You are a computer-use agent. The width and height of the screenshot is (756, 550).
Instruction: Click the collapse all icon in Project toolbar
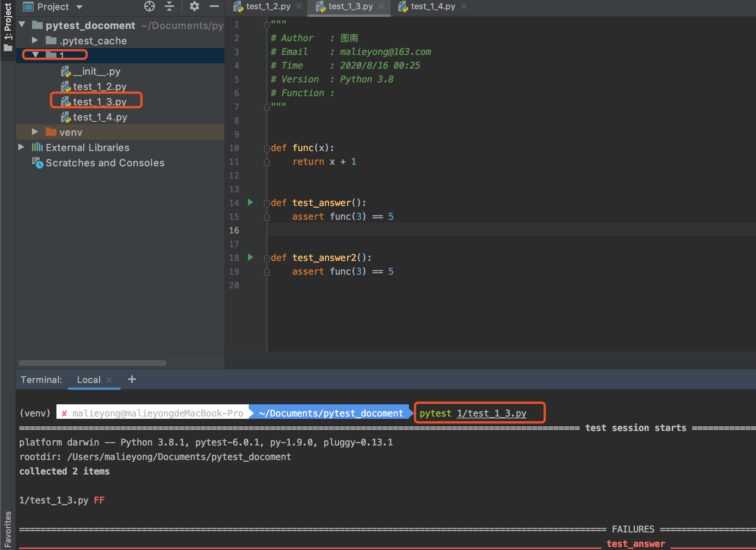[x=169, y=6]
